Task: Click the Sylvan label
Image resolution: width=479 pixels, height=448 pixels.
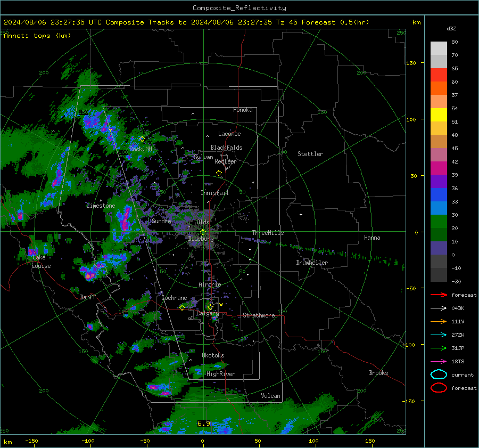Action: [x=203, y=157]
